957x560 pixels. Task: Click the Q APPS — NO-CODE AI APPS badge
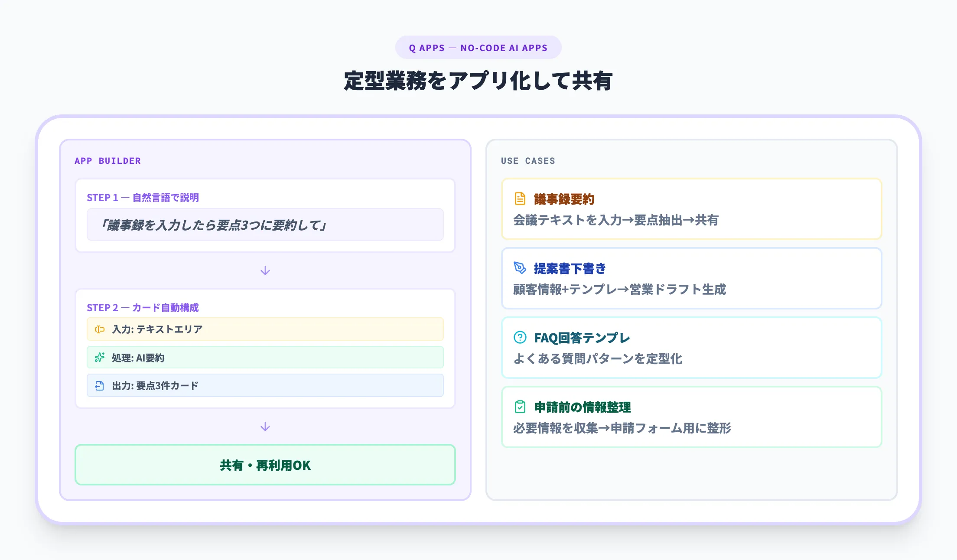(x=478, y=48)
